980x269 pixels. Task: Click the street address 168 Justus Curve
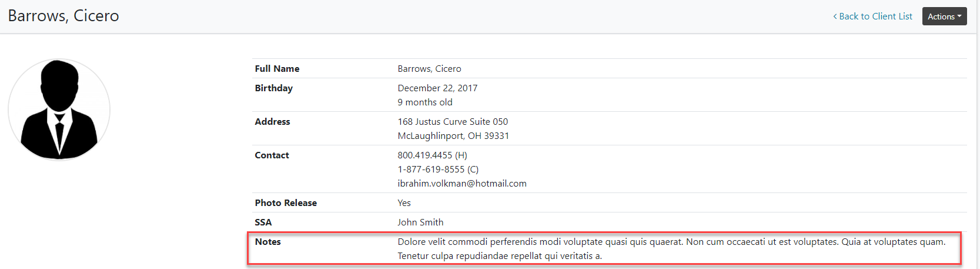click(453, 122)
